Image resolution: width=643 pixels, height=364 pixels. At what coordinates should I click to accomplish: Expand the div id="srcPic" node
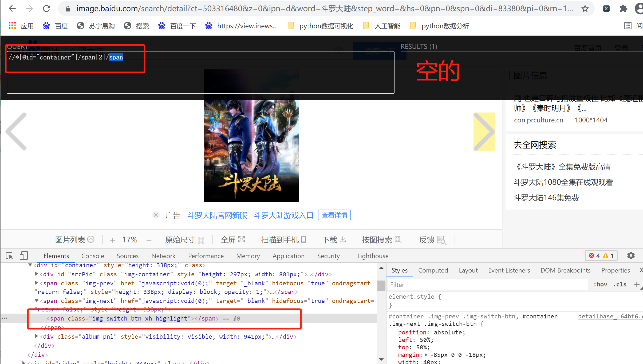tap(37, 274)
